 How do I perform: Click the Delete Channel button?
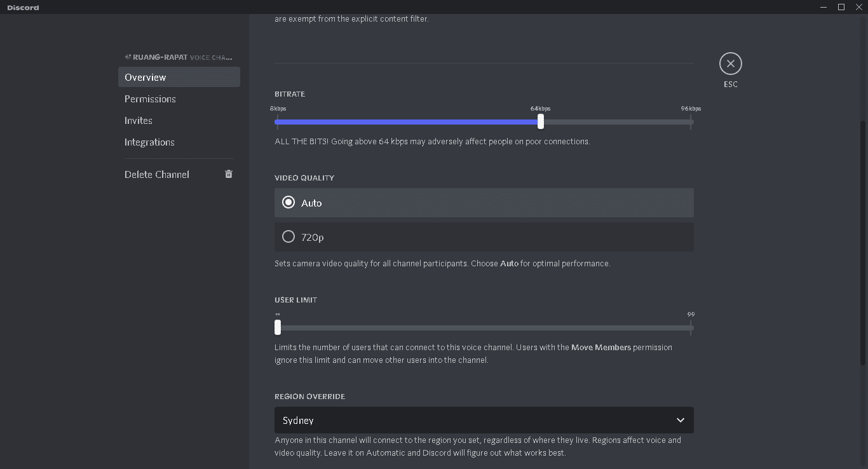coord(157,175)
